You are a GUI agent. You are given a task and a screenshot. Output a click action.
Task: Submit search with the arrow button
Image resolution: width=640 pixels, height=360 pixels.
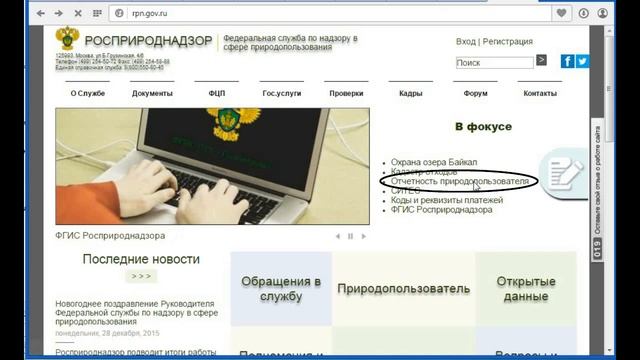click(541, 60)
